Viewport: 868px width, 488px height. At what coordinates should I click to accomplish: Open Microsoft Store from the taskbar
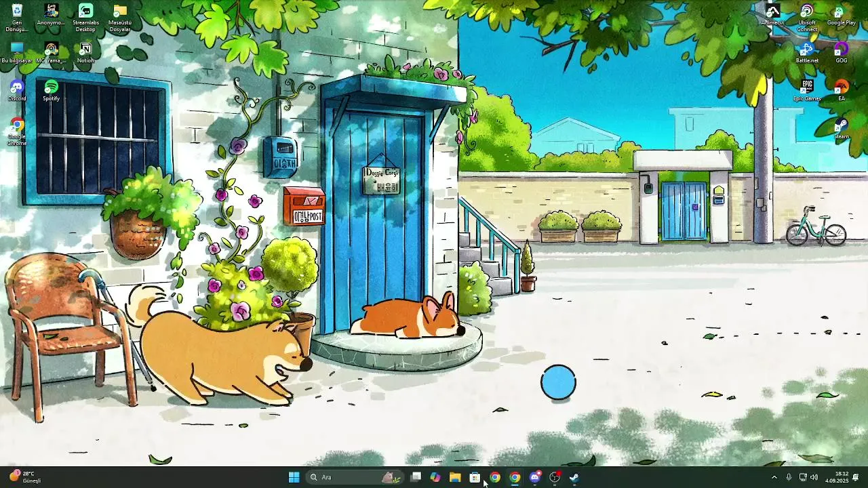(475, 477)
